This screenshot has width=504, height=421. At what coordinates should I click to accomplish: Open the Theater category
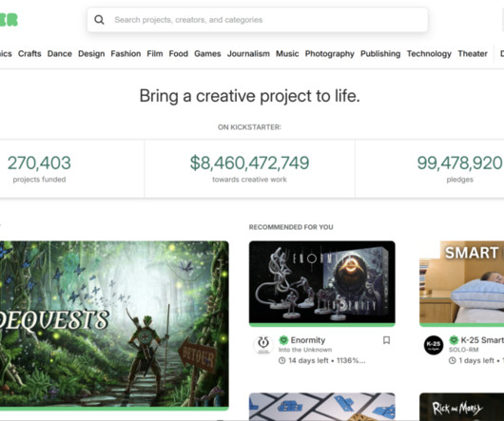point(473,53)
